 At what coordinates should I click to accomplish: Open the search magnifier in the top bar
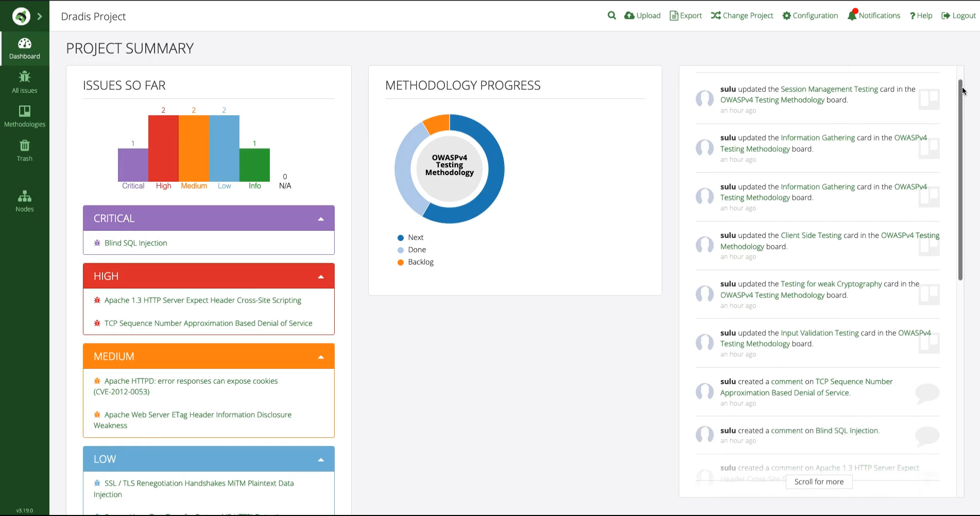point(611,15)
